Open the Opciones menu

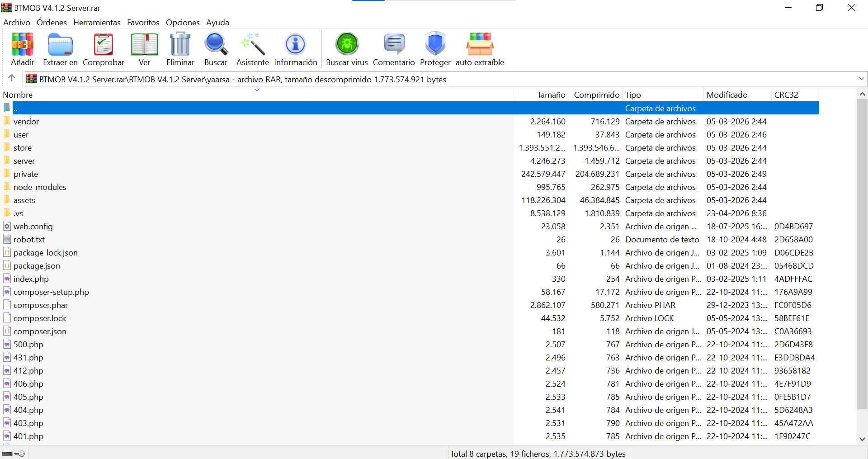(x=183, y=23)
